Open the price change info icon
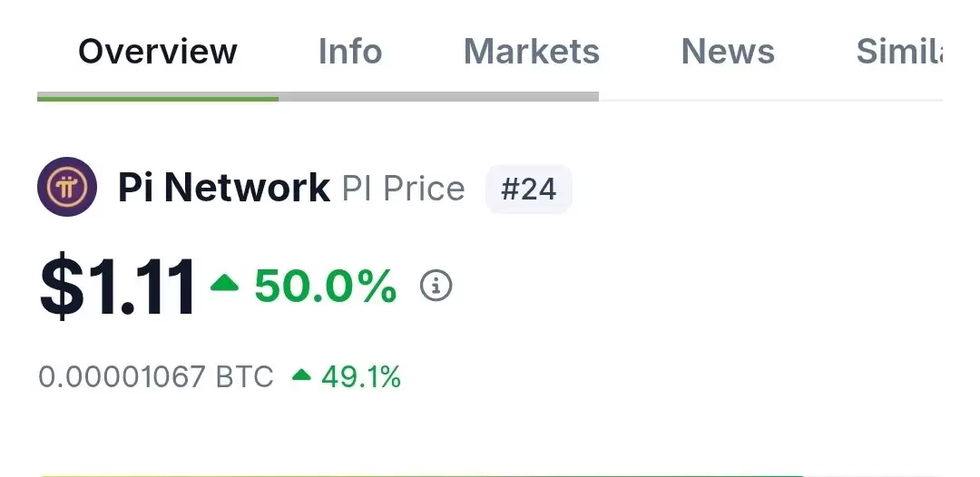This screenshot has width=980, height=477. (x=436, y=286)
